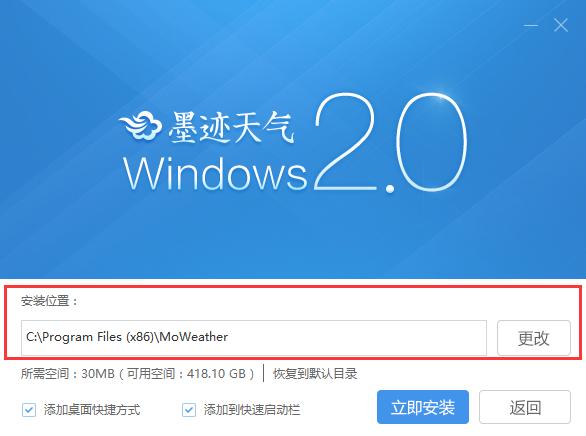
Task: Click the glowing dot in 2.0
Action: click(x=389, y=188)
